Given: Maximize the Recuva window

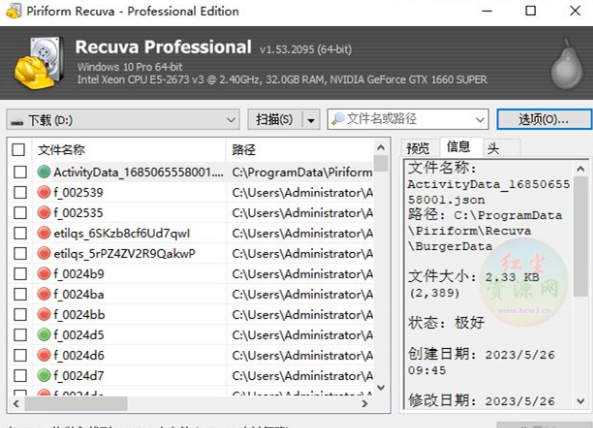Looking at the screenshot, I should point(531,11).
